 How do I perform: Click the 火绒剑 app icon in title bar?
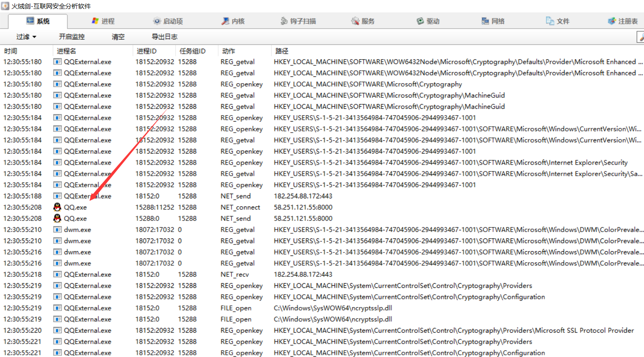[5, 6]
